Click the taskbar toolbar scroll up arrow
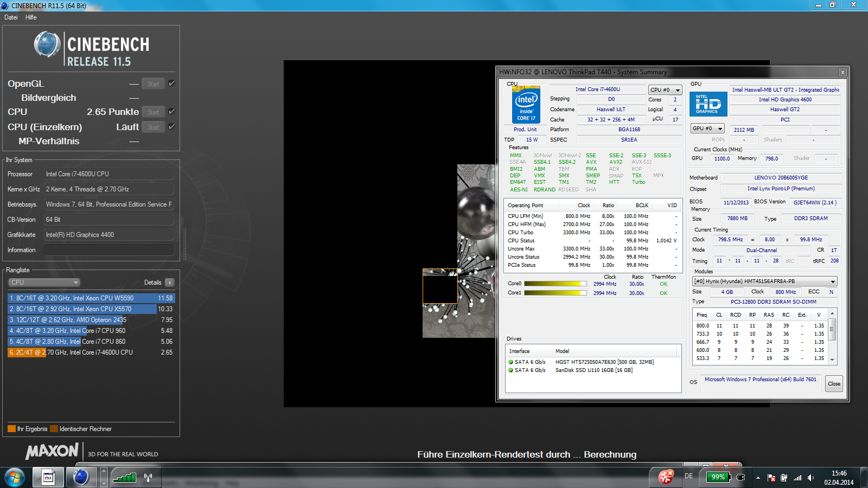Viewport: 868px width, 488px height. [104, 472]
